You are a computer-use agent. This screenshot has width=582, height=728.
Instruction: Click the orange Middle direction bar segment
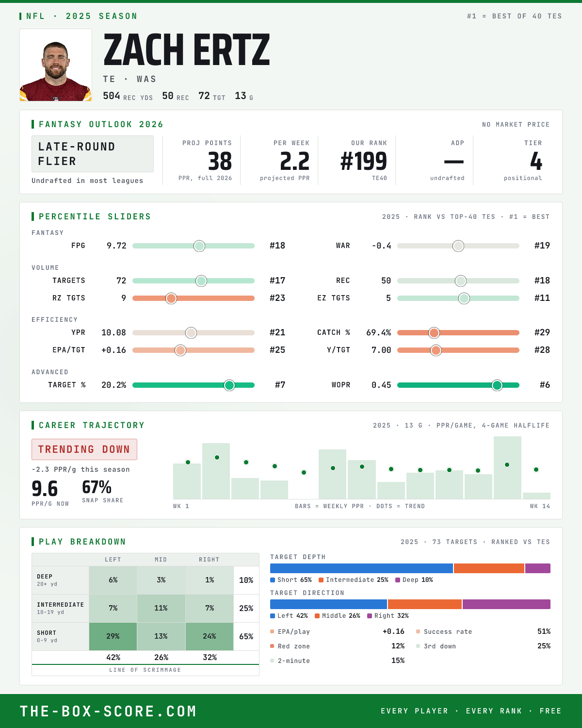click(x=425, y=604)
